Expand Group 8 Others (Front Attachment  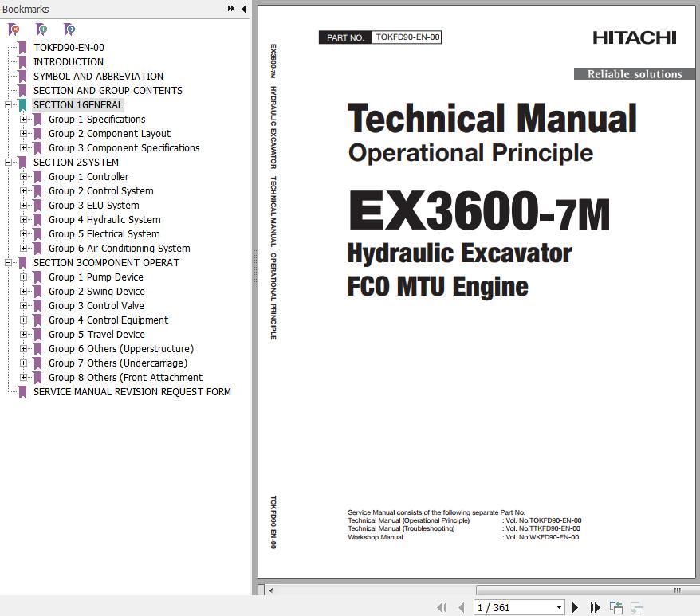[x=23, y=378]
